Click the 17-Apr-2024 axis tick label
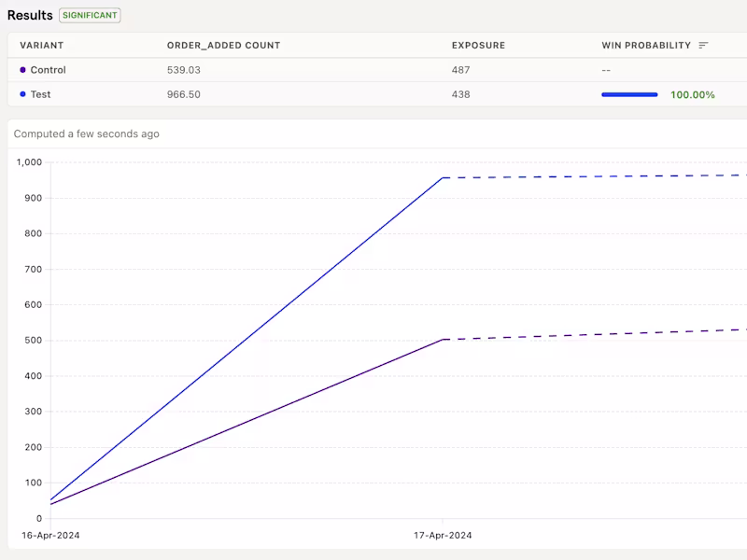This screenshot has height=560, width=747. (x=444, y=535)
